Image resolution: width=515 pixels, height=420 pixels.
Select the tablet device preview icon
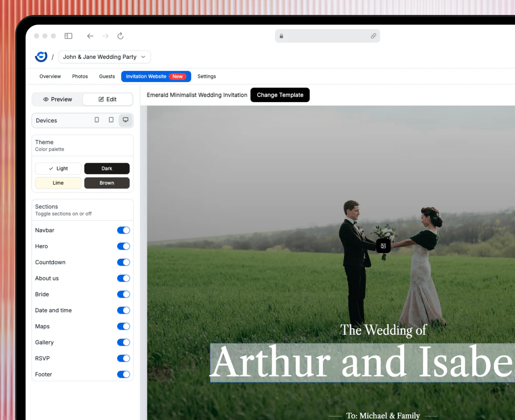click(111, 120)
